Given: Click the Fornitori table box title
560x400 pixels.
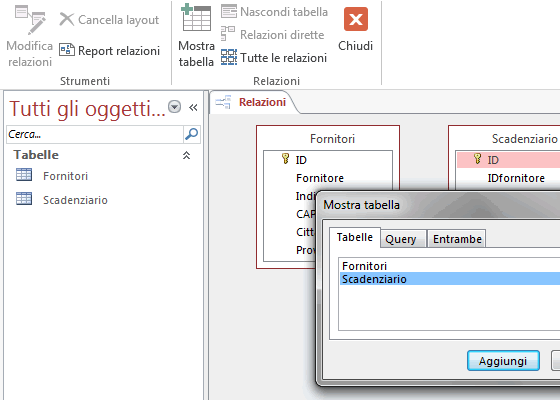Looking at the screenshot, I should tap(332, 139).
